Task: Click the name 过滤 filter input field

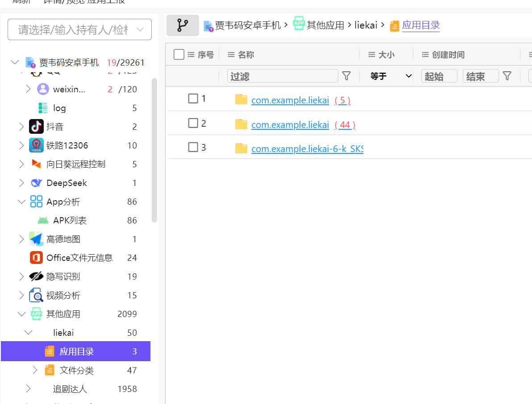Action: (283, 76)
